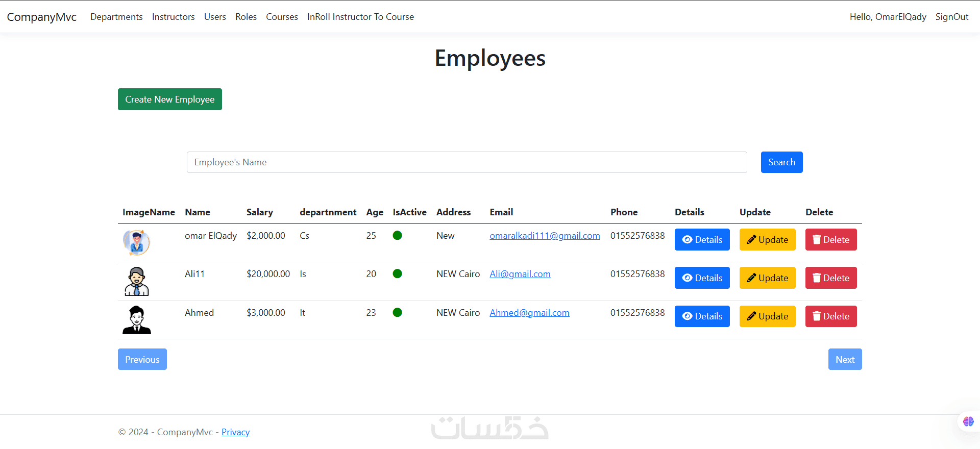
Task: Click Ahmed's profile picture thumbnail
Action: click(136, 320)
